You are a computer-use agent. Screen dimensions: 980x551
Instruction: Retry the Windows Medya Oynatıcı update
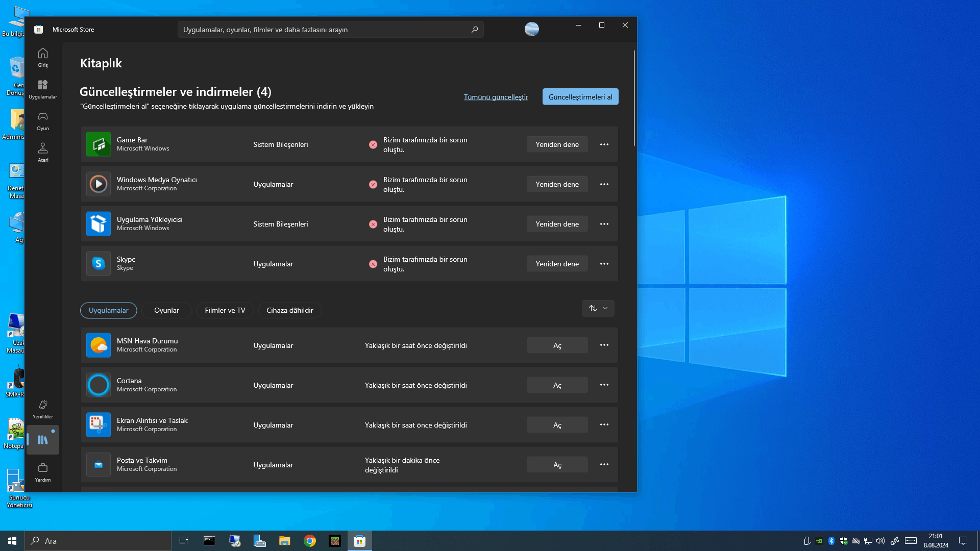click(x=557, y=184)
